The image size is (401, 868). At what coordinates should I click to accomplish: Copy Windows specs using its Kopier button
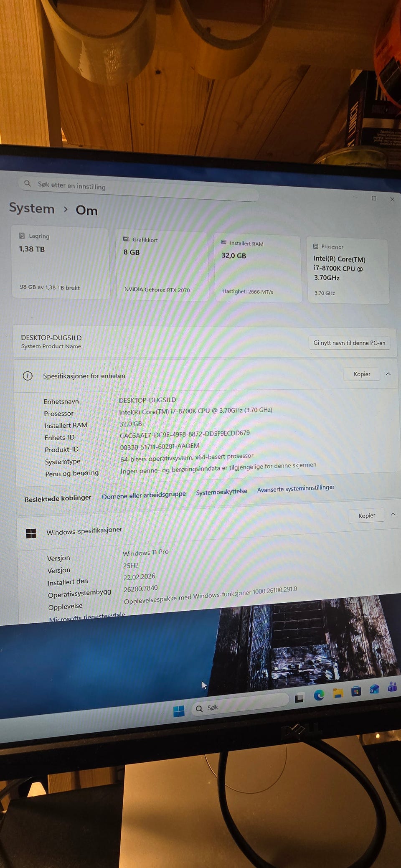(x=367, y=516)
